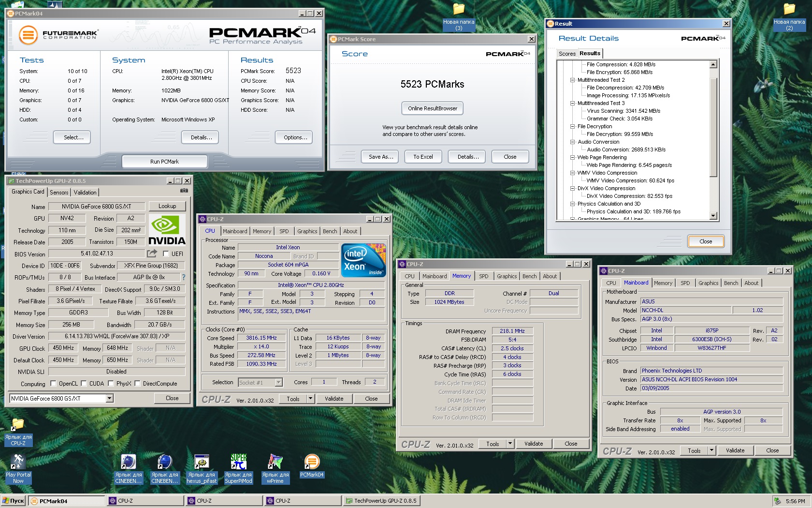
Task: Open the SPD tab in CPU-Z Memory window
Action: point(484,276)
